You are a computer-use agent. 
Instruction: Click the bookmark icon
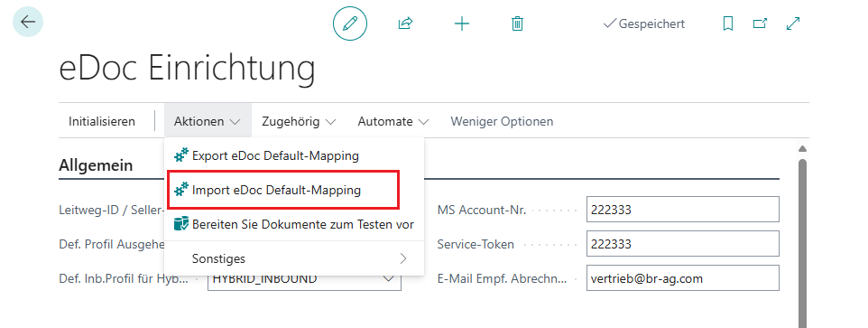coord(728,23)
